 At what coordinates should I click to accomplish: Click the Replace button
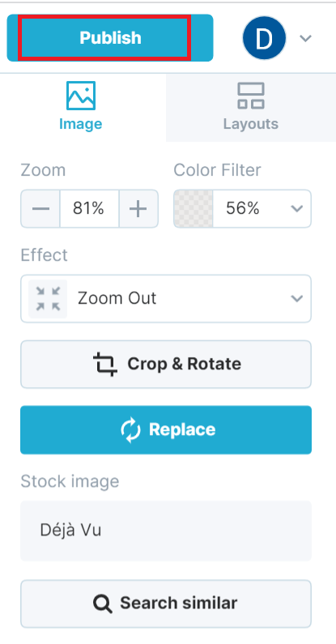coord(166,429)
